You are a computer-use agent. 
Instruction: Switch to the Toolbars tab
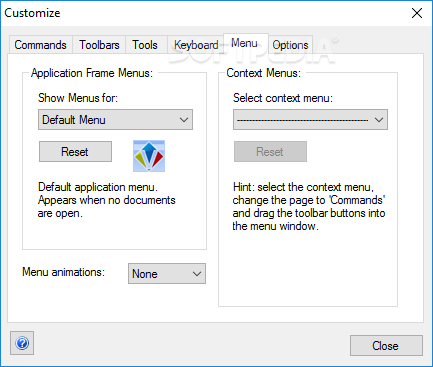coord(99,45)
